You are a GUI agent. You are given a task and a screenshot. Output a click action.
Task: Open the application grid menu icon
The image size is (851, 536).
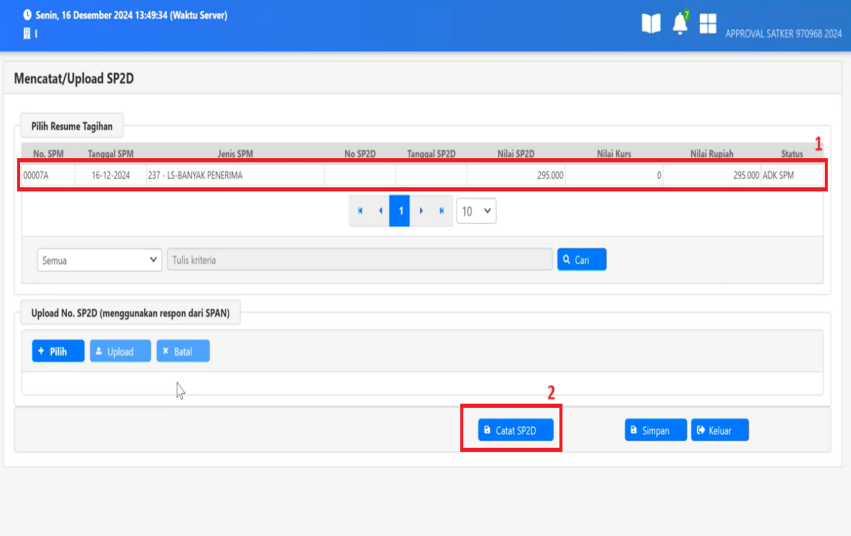[708, 23]
